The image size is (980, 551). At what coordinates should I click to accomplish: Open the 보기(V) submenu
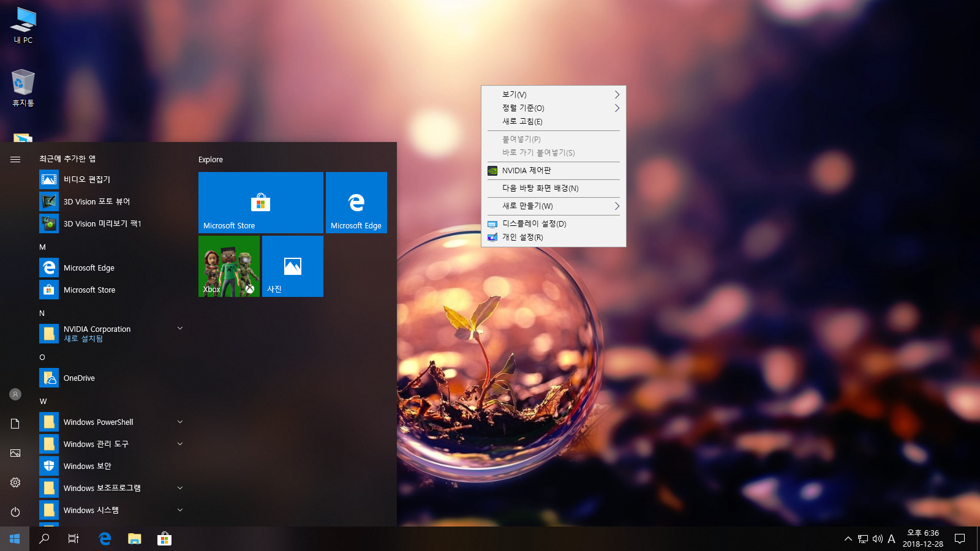point(554,94)
